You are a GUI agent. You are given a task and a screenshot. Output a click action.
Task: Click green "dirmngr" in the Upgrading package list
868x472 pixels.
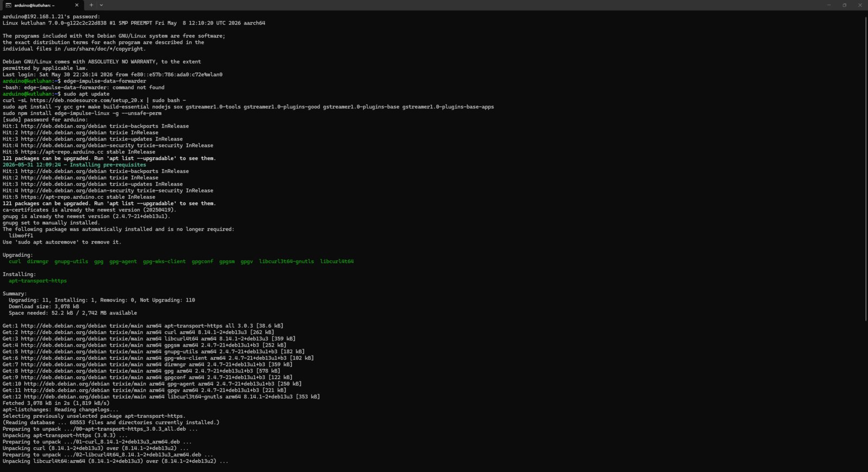tap(37, 261)
